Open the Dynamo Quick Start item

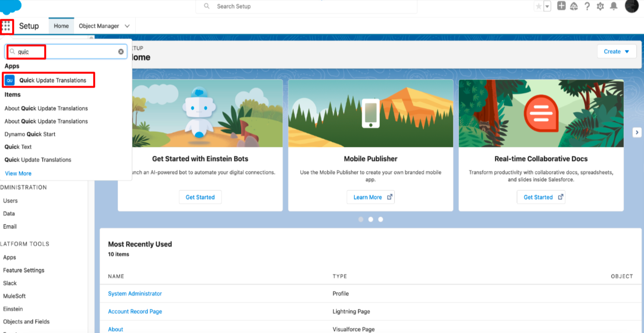point(30,134)
